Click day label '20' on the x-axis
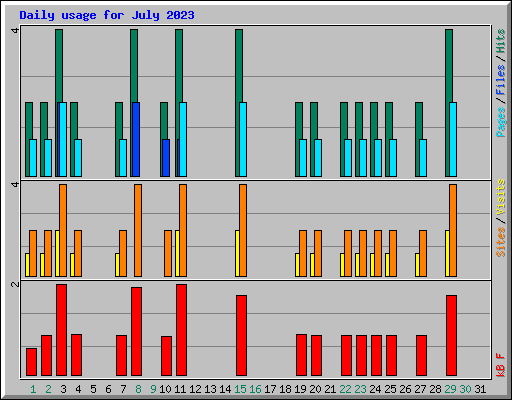512x400 pixels. [315, 389]
